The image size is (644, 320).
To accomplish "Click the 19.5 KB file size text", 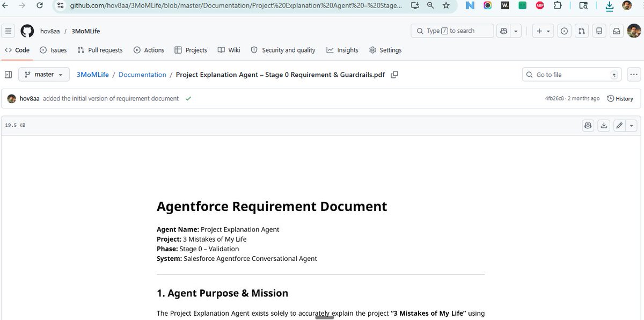I will (15, 125).
